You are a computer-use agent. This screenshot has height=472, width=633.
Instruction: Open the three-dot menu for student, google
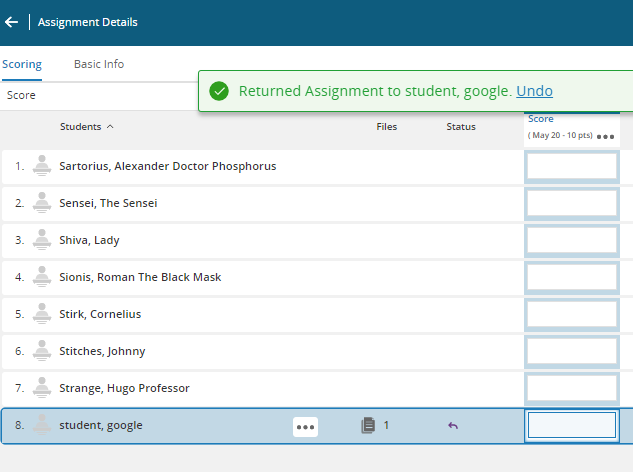pyautogui.click(x=305, y=426)
